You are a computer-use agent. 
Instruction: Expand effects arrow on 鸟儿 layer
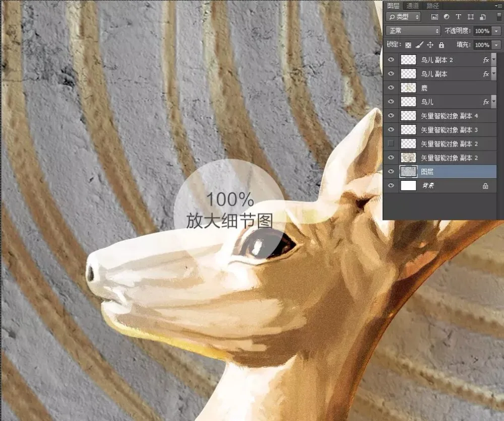click(x=494, y=102)
